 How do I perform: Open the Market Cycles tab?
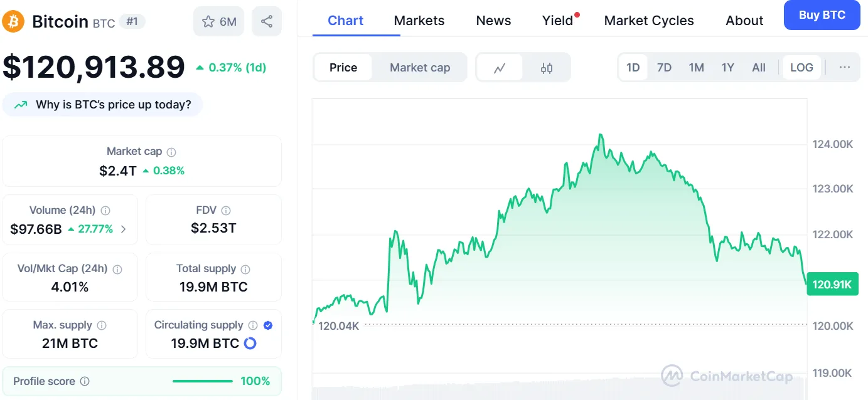649,21
